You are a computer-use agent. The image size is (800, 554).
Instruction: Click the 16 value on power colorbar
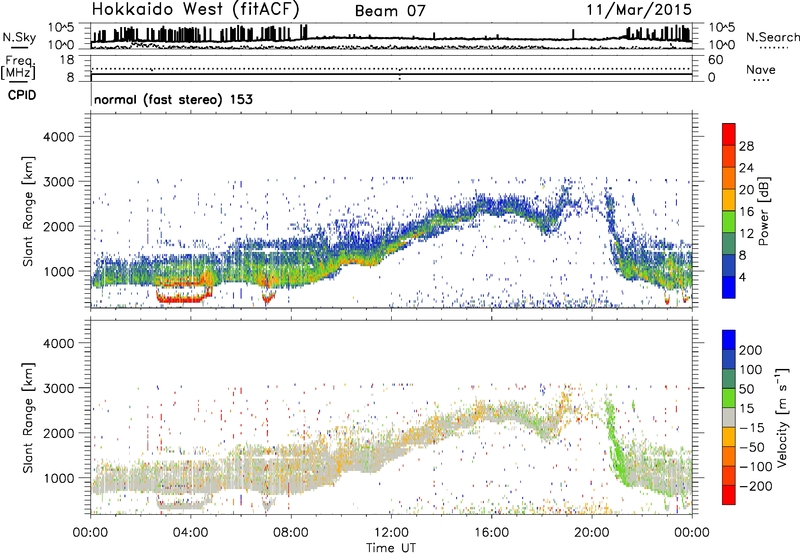click(x=746, y=211)
